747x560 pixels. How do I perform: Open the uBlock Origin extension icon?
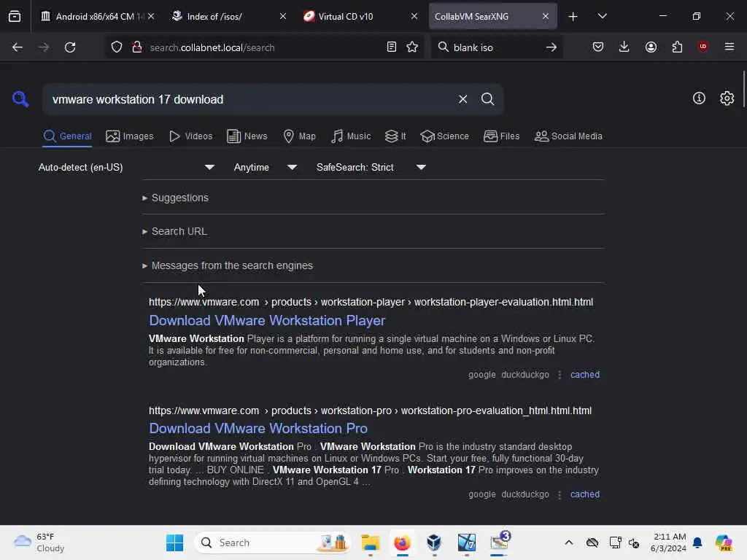703,47
